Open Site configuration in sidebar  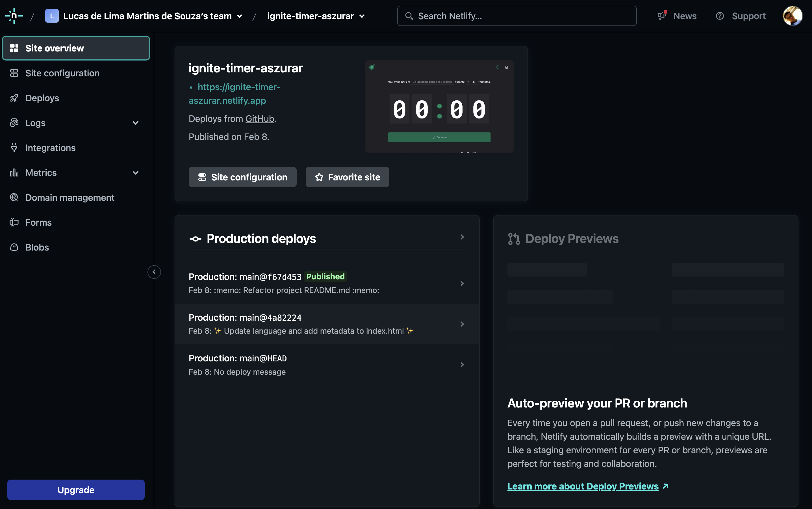click(x=76, y=73)
